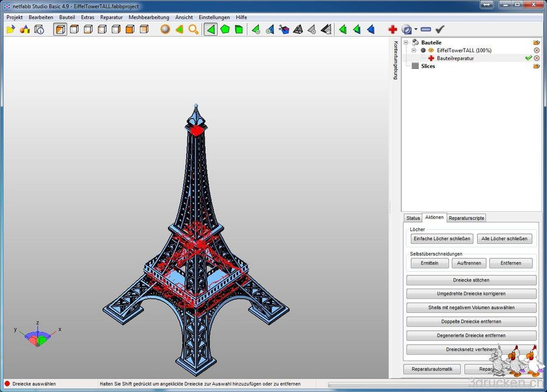
Task: Click the checkmark apply repair icon
Action: click(439, 29)
